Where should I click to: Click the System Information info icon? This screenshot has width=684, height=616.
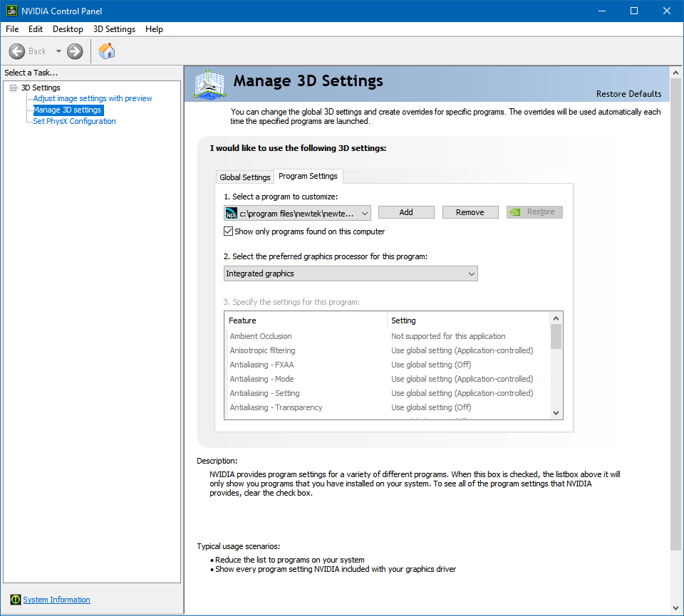(15, 600)
